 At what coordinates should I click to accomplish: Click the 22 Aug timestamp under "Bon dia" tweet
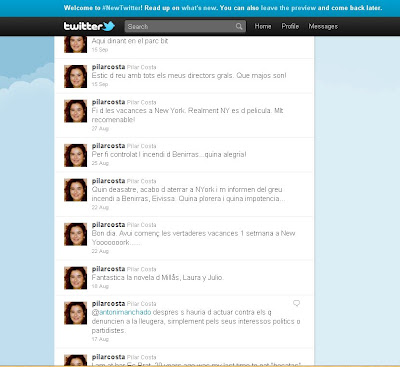tap(100, 251)
